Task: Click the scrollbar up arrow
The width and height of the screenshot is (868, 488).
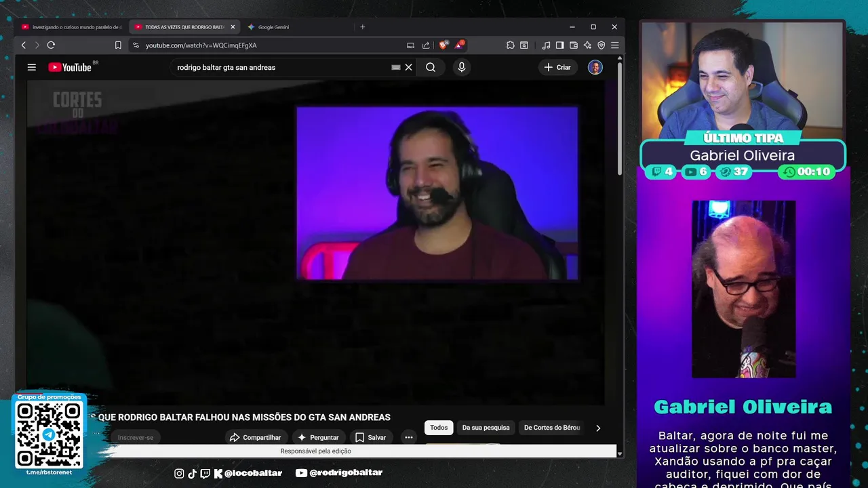Action: coord(620,59)
